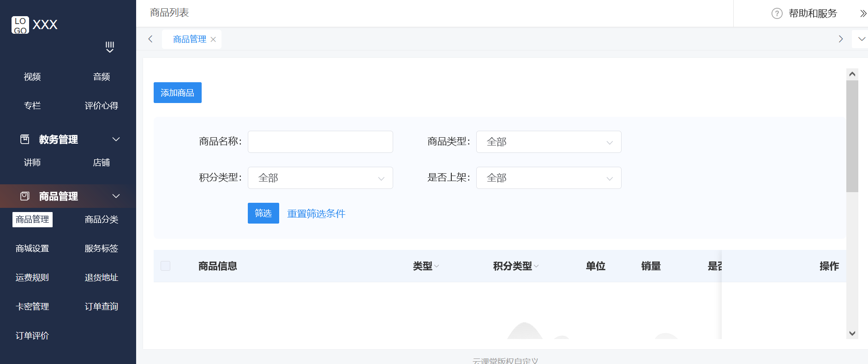Image resolution: width=868 pixels, height=364 pixels.
Task: Open the 积分类型 filter dropdown
Action: [x=320, y=178]
